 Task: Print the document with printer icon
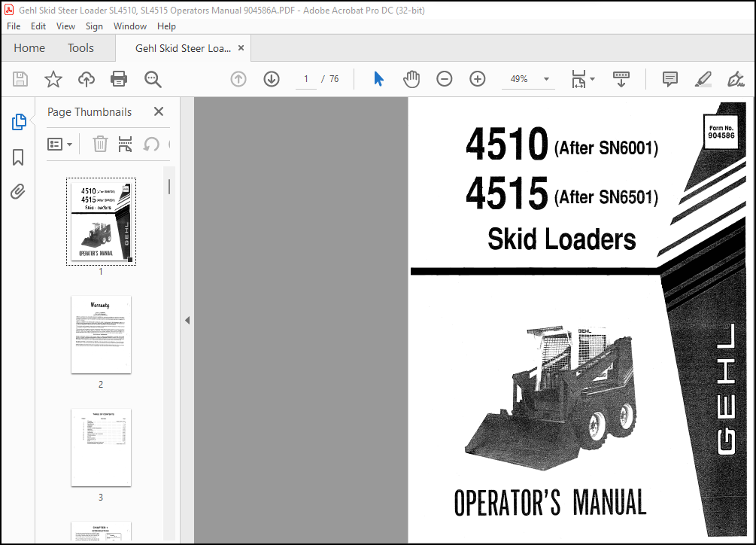click(x=119, y=79)
